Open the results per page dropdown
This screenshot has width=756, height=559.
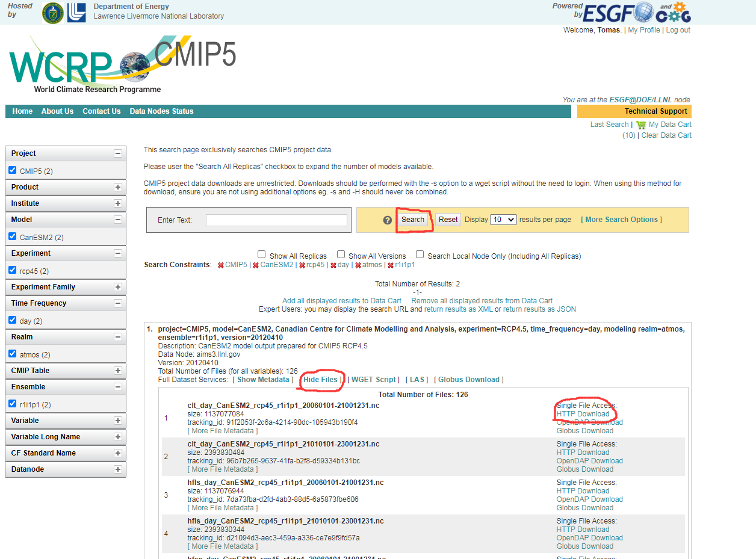(x=503, y=219)
